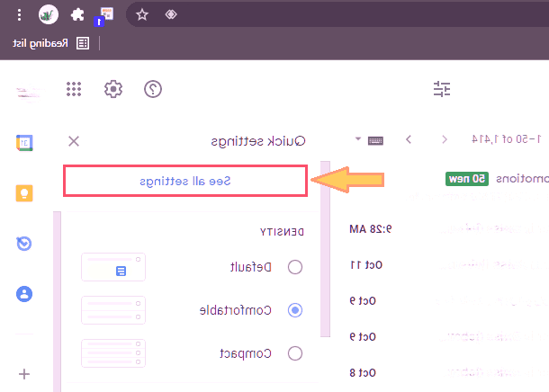This screenshot has width=549, height=392.
Task: Click See all settings button
Action: tap(185, 181)
